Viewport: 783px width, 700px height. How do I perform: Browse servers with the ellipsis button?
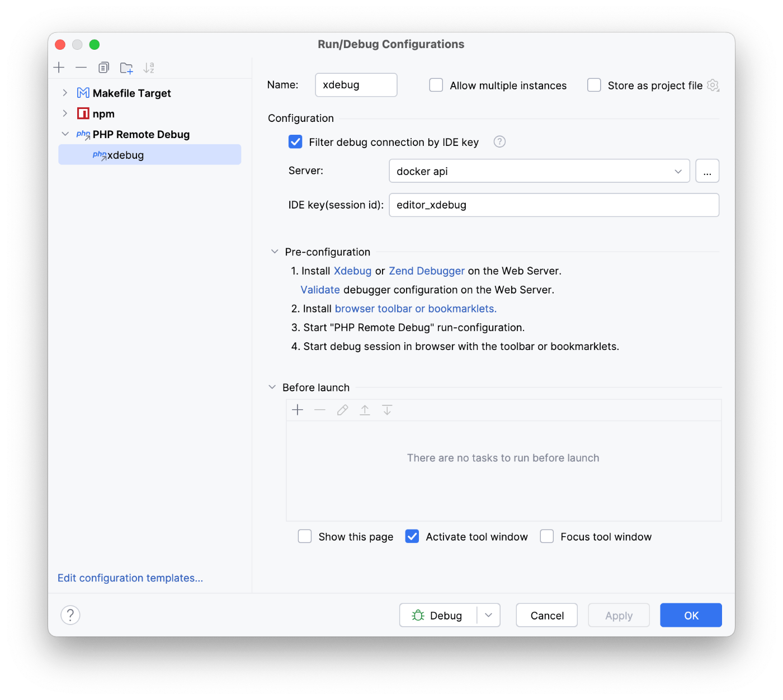coord(707,171)
